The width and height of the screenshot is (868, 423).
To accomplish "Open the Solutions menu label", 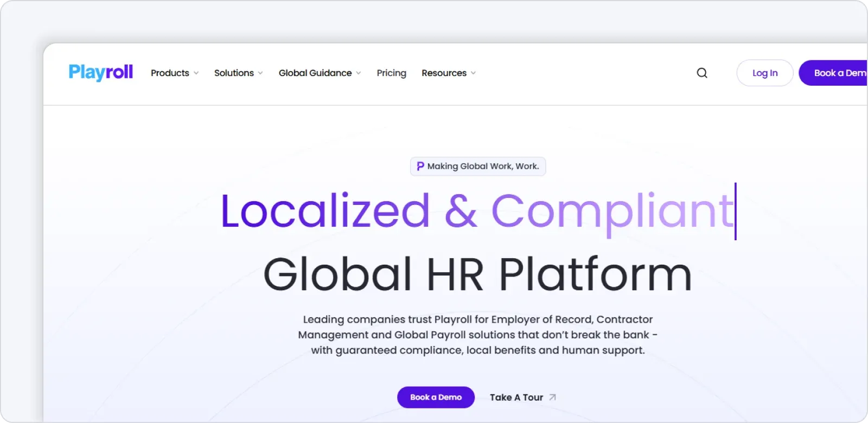I will 234,73.
